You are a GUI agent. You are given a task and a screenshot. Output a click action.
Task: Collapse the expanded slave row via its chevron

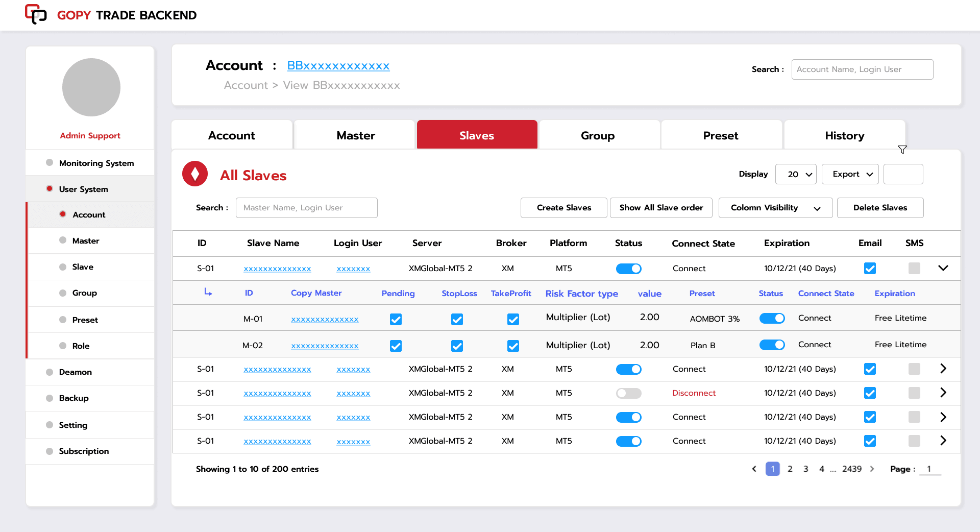(x=943, y=268)
